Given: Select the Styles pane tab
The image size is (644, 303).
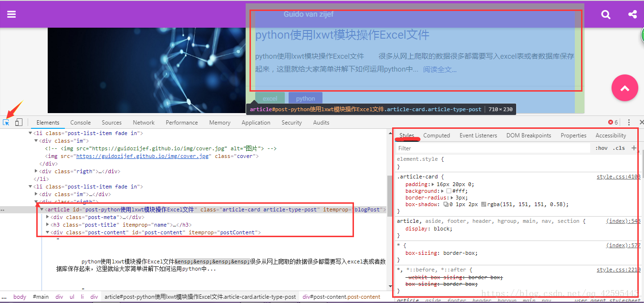Looking at the screenshot, I should pyautogui.click(x=407, y=136).
